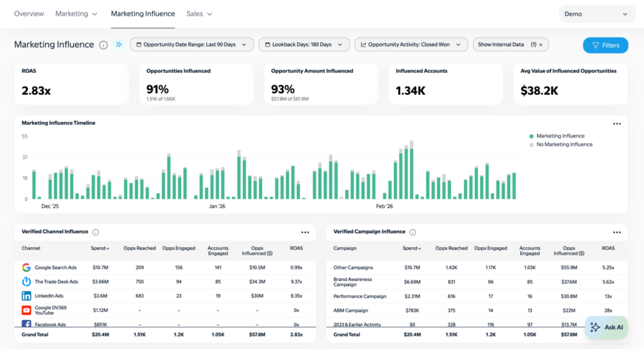This screenshot has height=349, width=644.
Task: Expand the Opportunity Date Range dropdown
Action: (x=192, y=45)
